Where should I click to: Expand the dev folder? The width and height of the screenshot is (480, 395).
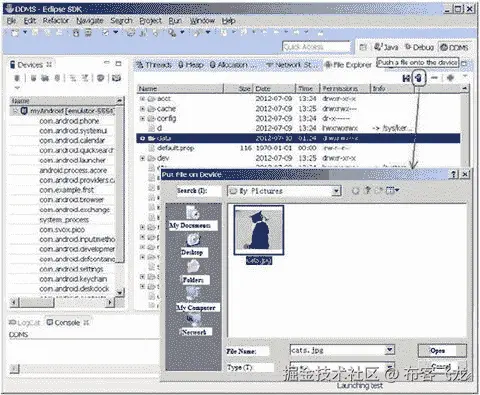142,158
